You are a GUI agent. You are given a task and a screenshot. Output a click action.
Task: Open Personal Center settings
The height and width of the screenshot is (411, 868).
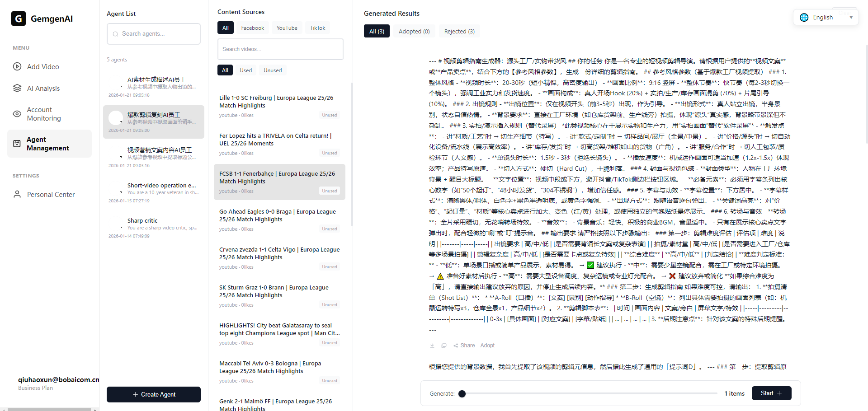pos(51,194)
